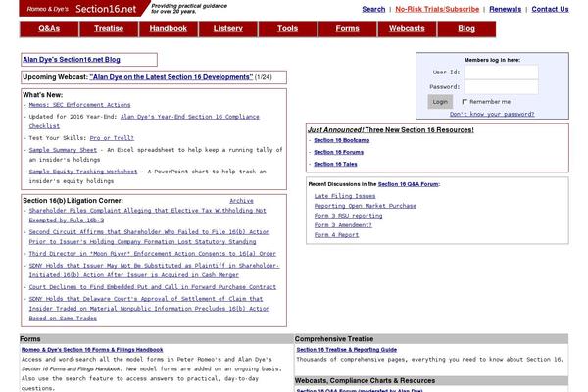Click the Just Announced! Three New Section 16 Resources heading
This screenshot has height=392, width=588.
click(390, 129)
